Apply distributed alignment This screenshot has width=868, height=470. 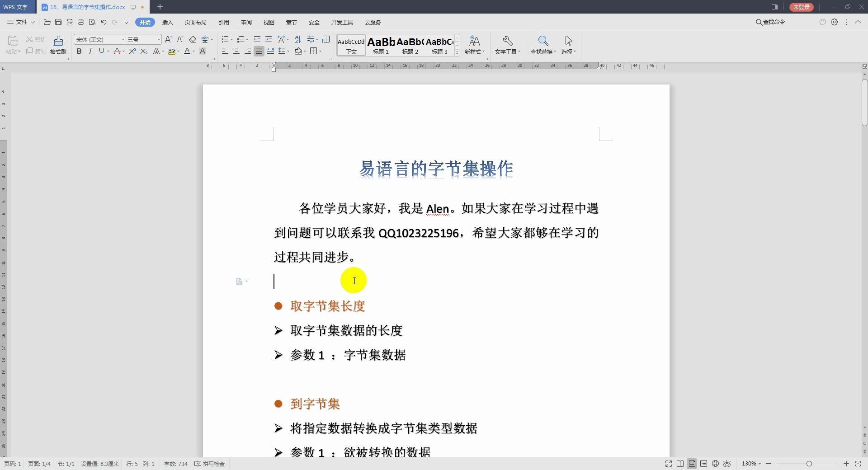pyautogui.click(x=270, y=52)
